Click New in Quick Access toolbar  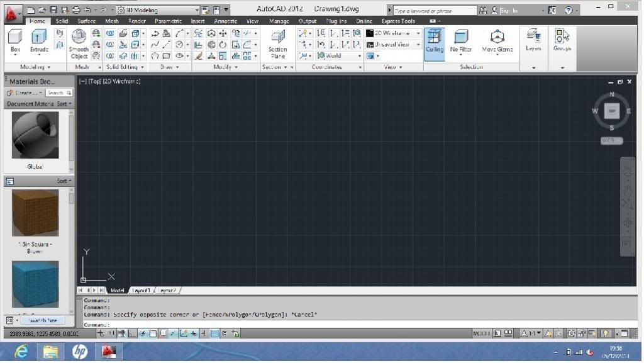pos(31,10)
